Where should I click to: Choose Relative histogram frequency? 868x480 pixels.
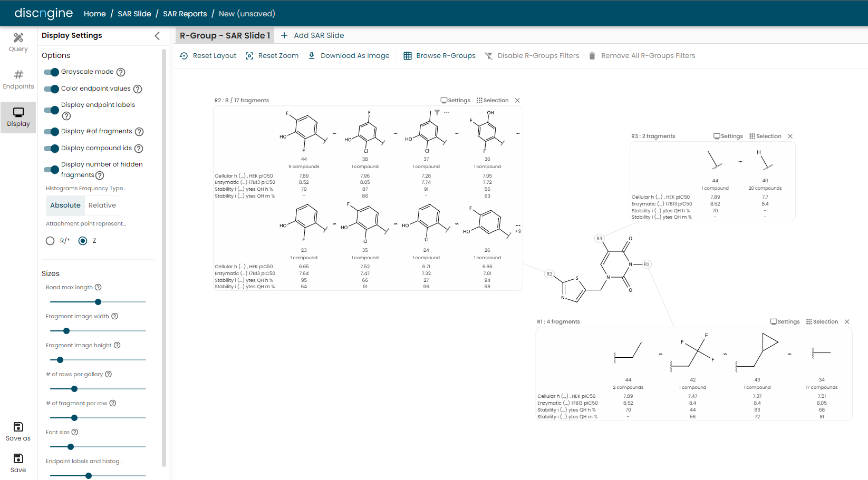[x=102, y=205]
